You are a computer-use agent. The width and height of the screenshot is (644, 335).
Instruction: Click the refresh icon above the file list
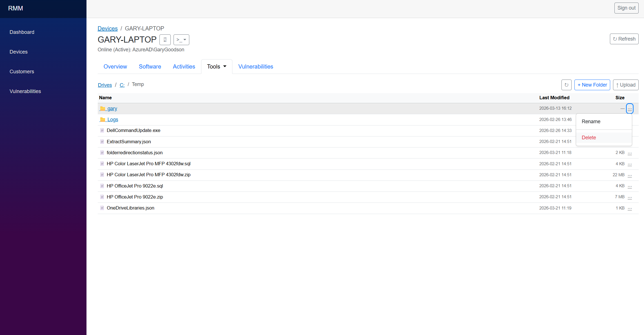[567, 85]
